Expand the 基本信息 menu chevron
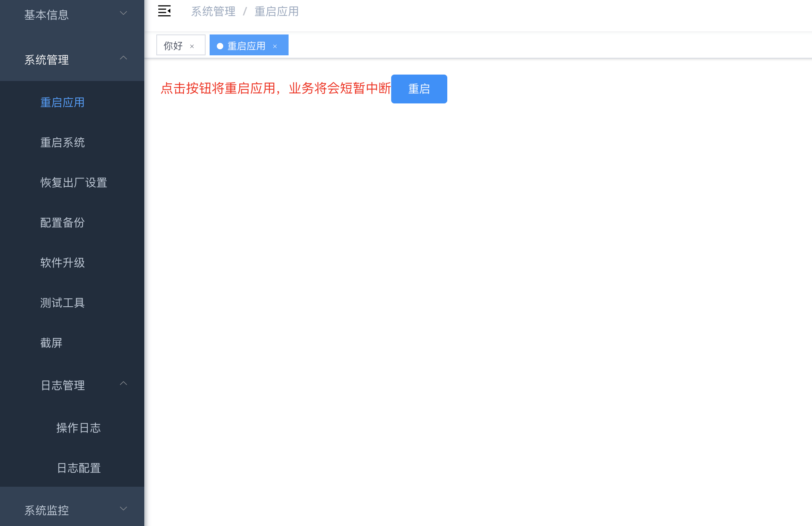 click(123, 13)
